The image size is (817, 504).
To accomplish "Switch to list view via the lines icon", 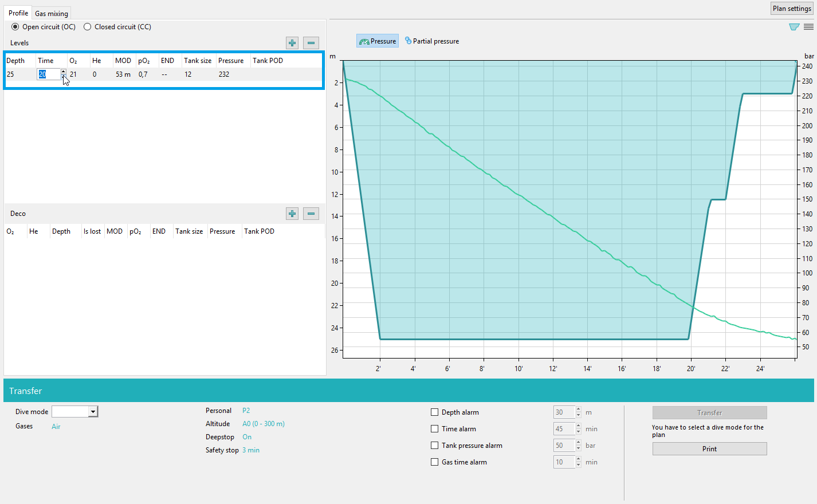I will click(x=808, y=27).
